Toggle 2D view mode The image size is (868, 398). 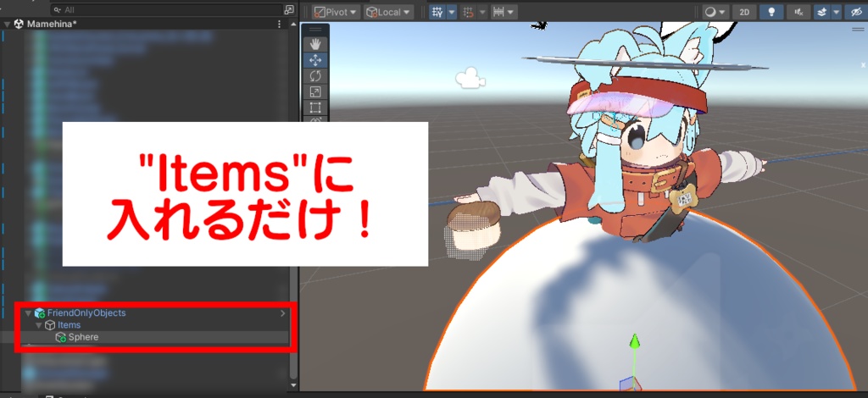[744, 12]
